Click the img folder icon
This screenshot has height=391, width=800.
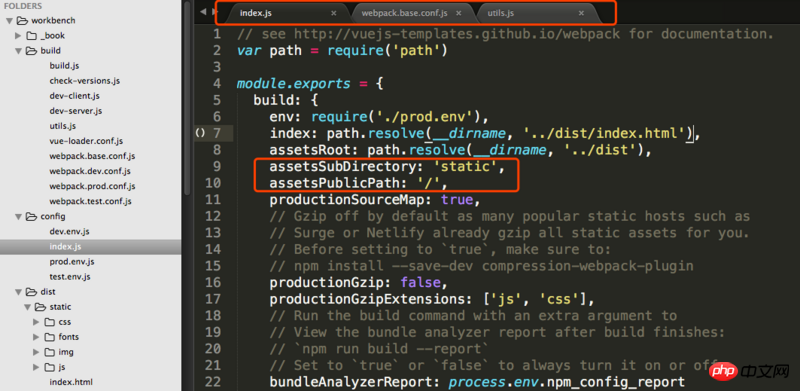click(x=49, y=352)
